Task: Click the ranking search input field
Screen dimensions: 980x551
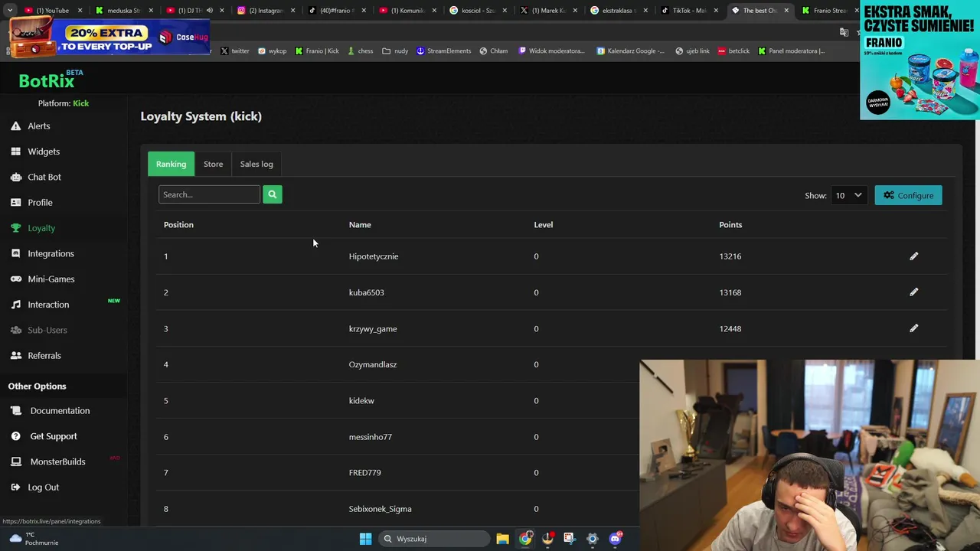Action: click(209, 194)
